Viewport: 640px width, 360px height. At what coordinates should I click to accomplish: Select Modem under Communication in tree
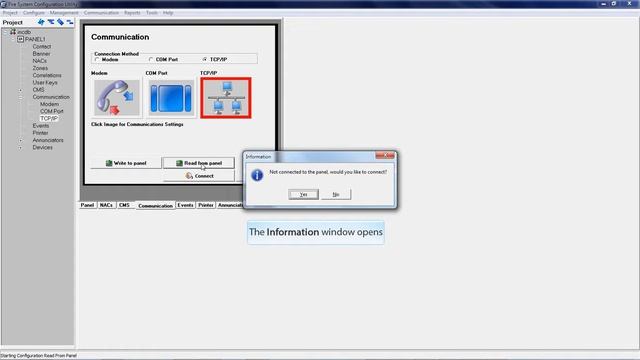coord(49,104)
